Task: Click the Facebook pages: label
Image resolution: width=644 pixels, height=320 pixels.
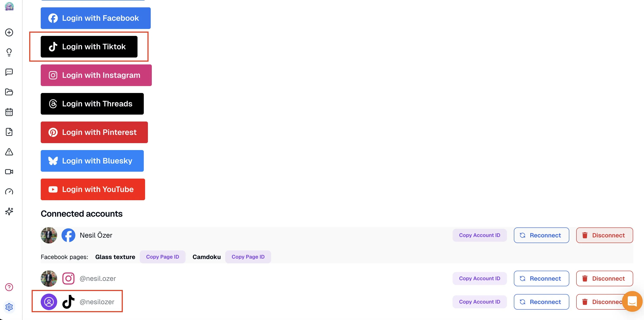Action: coord(65,257)
